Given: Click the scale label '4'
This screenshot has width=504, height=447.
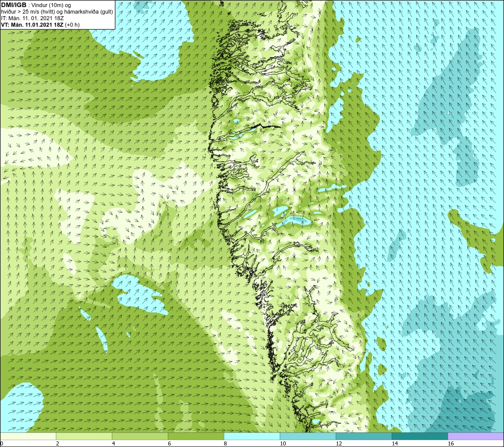Looking at the screenshot, I should point(113,444).
